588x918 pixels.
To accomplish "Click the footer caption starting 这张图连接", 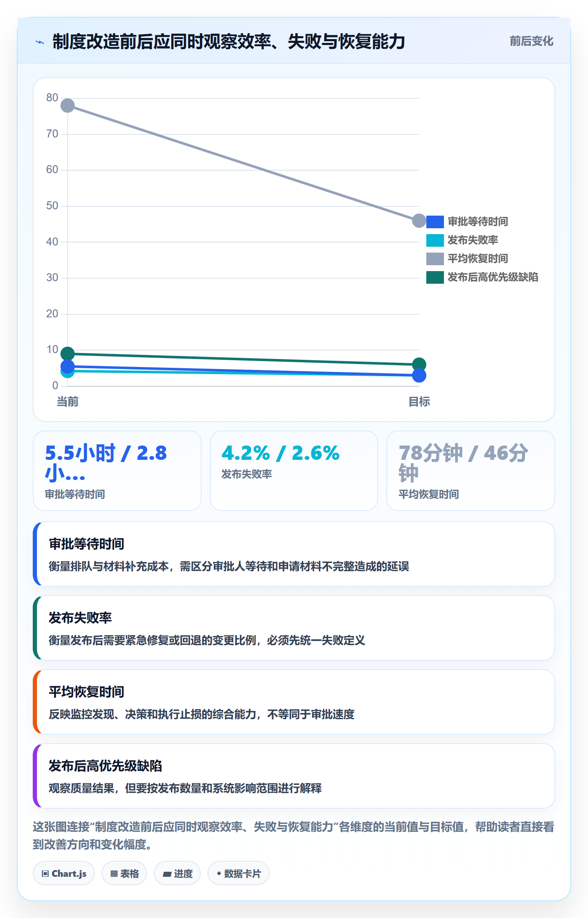I will (294, 836).
